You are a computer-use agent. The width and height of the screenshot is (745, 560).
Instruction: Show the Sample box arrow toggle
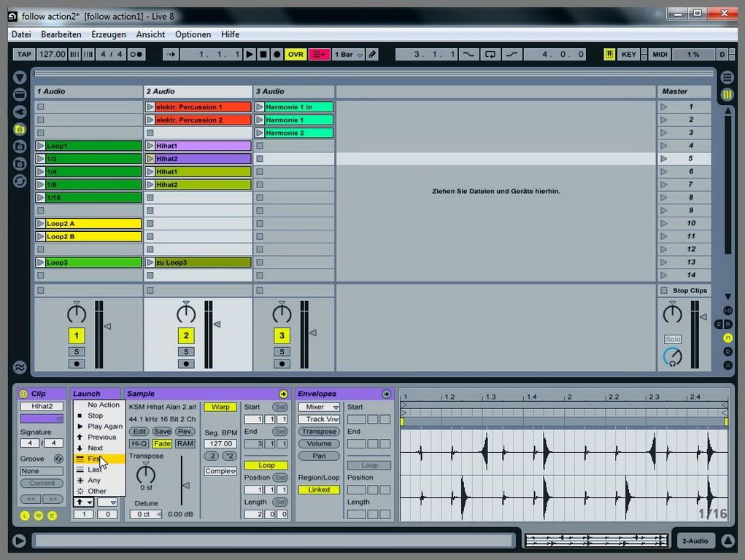pyautogui.click(x=283, y=394)
